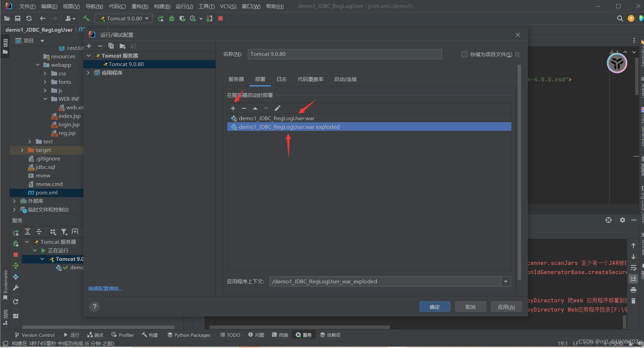Open the 项目 view dropdown arrow

click(x=42, y=41)
